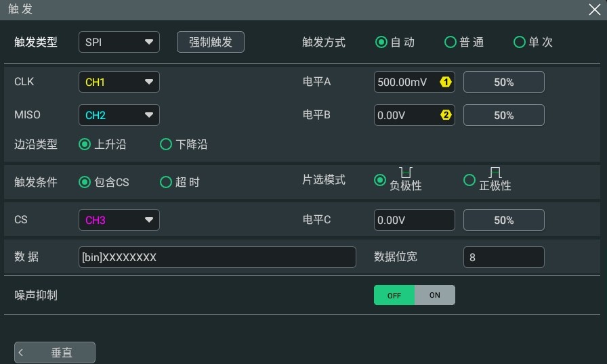Select the positive polarity waveform icon
Screen dimensions: 607x364
[x=495, y=172]
